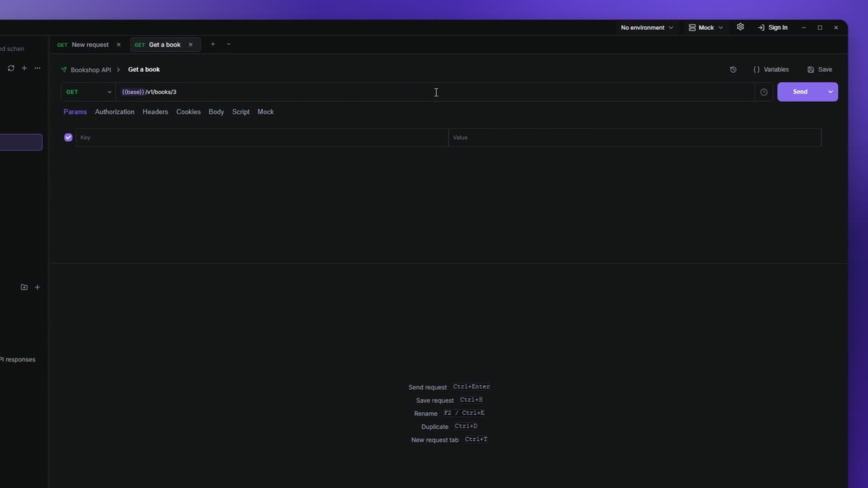The width and height of the screenshot is (868, 488).
Task: Open the Mock server dropdown in title bar
Action: (x=705, y=28)
